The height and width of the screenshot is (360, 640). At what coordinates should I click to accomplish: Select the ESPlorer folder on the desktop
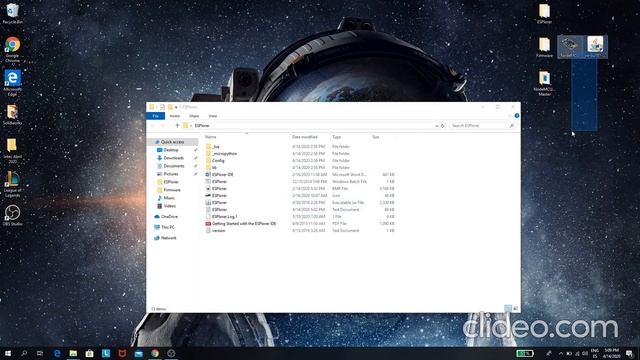(544, 14)
